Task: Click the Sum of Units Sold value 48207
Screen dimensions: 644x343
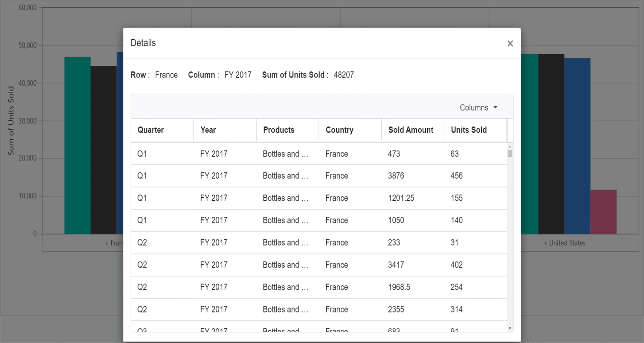Action: point(344,75)
